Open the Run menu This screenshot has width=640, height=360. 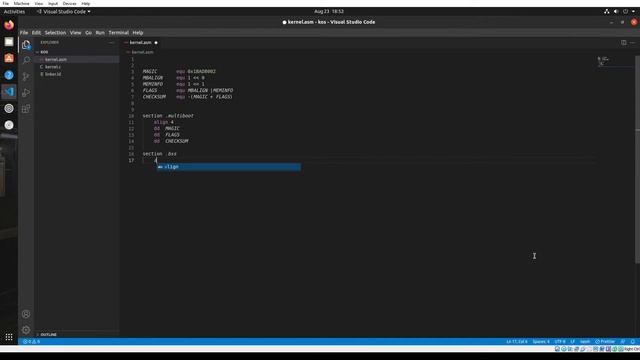100,33
